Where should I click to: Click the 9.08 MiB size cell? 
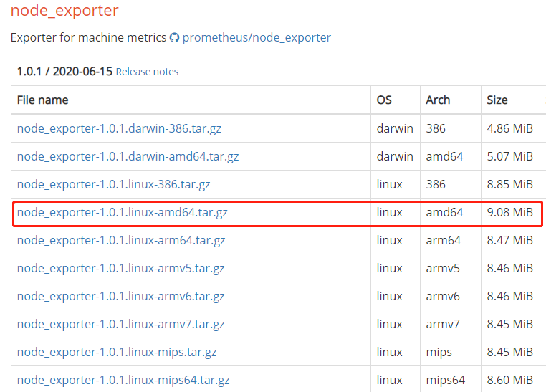pos(509,212)
